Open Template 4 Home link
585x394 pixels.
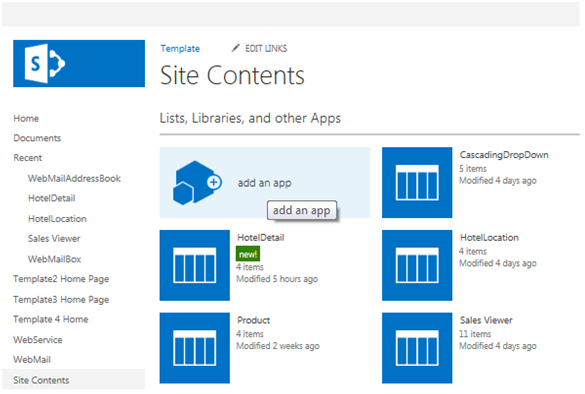(x=51, y=319)
